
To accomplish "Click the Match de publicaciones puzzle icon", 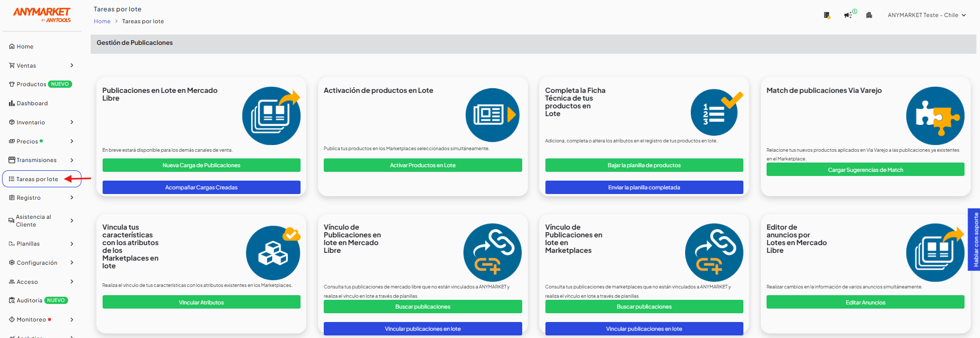I will click(935, 116).
